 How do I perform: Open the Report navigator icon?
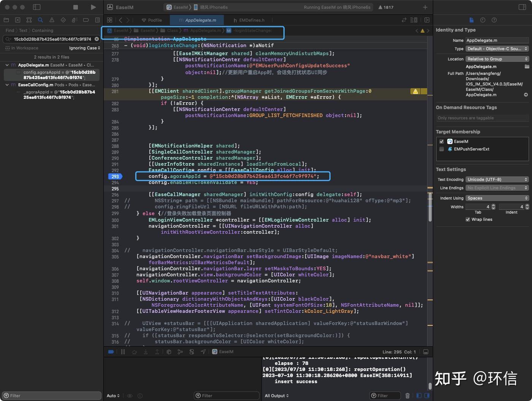coord(97,20)
